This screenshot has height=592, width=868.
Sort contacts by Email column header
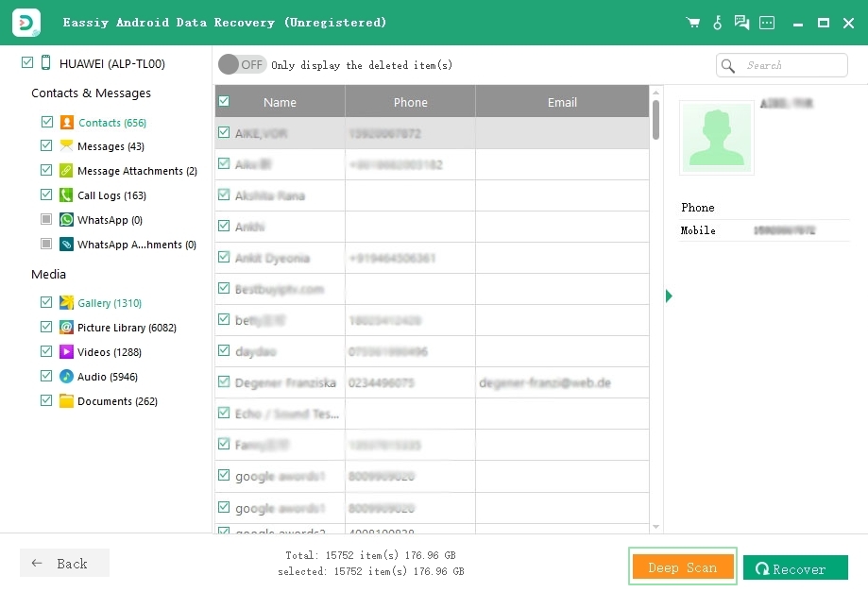(x=562, y=102)
